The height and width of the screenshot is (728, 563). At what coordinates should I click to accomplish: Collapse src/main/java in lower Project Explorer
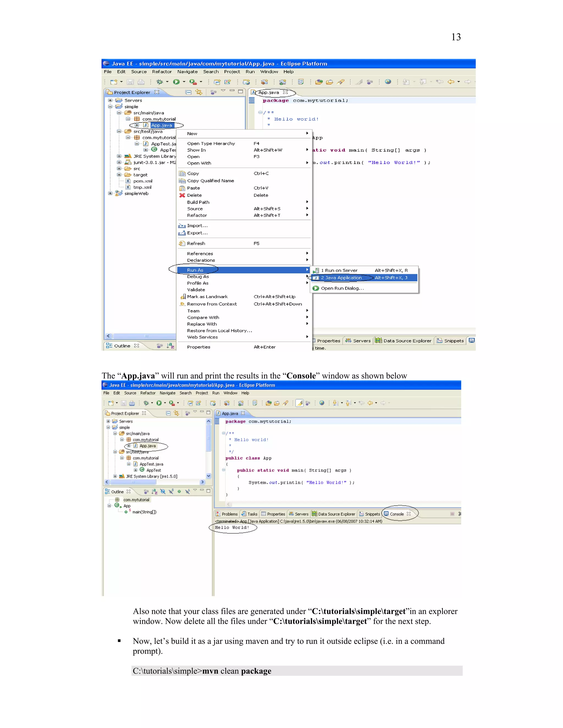115,434
